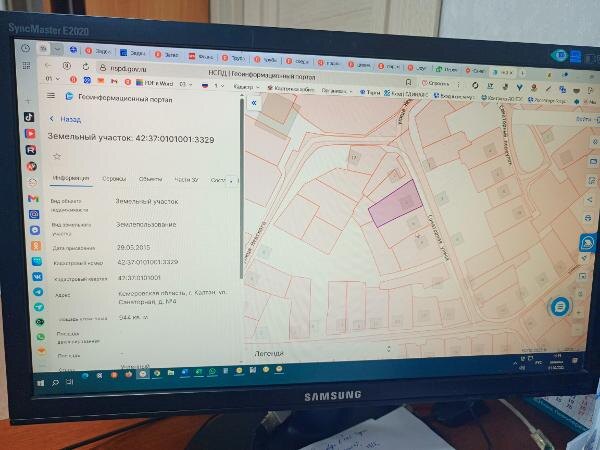Zoom in map with plus button
Image resolution: width=600 pixels, height=450 pixels.
(x=579, y=313)
